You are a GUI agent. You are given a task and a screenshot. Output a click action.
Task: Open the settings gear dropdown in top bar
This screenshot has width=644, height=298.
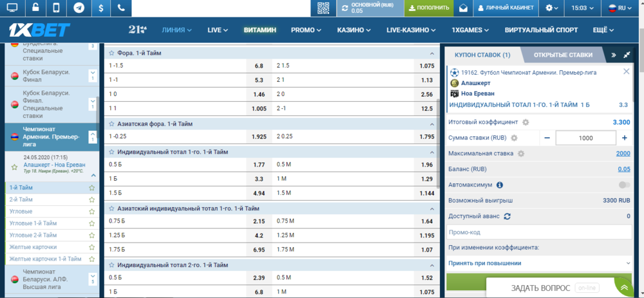[x=552, y=8]
